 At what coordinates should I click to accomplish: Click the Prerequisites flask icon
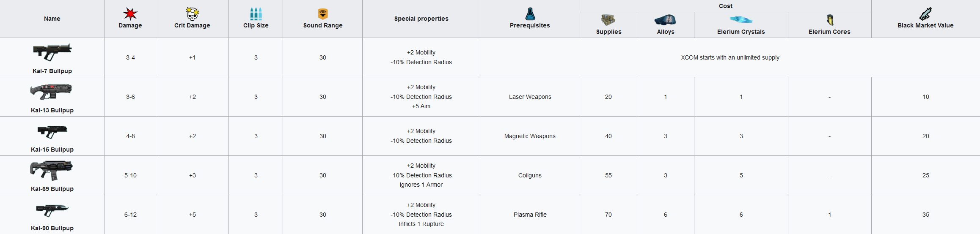(x=530, y=14)
